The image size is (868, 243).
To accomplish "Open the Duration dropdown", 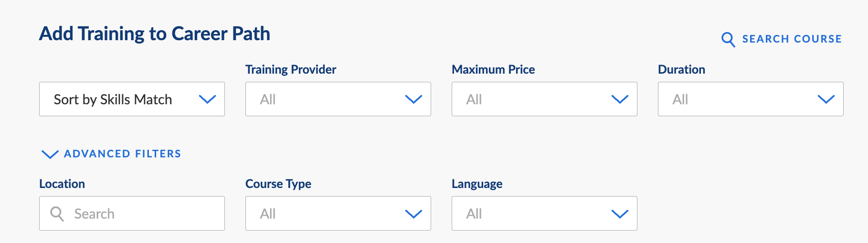I will point(751,99).
